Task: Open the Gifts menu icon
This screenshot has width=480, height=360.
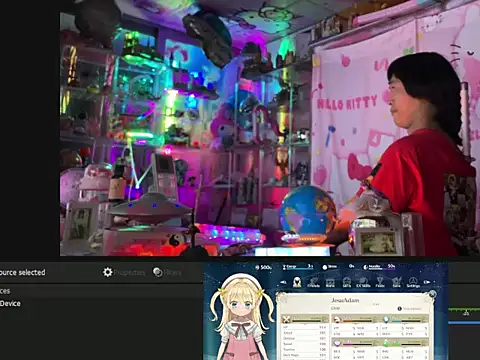Action: point(347,283)
